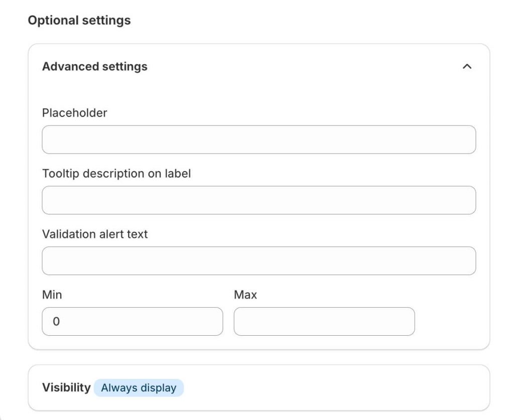Focus the empty Max value field
514x420 pixels.
point(324,322)
